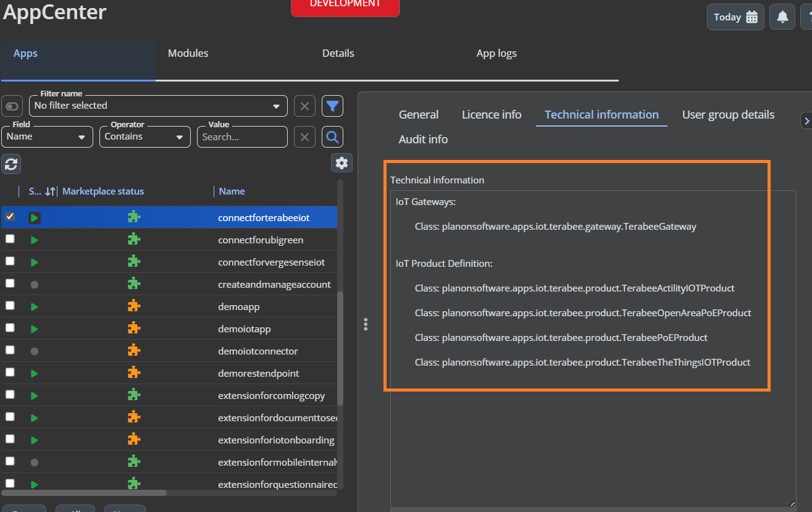Sort by Marketplace status column header
Image resolution: width=812 pixels, height=512 pixels.
(103, 191)
